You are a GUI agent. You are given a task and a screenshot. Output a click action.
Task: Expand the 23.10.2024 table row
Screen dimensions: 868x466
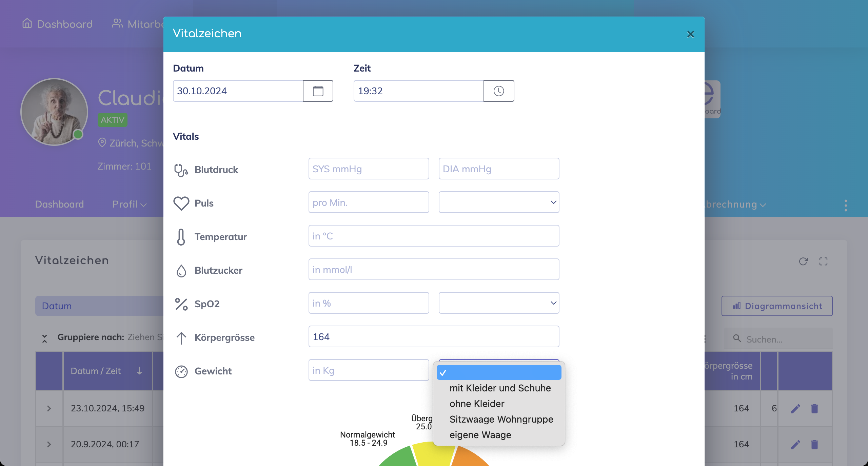pos(49,408)
